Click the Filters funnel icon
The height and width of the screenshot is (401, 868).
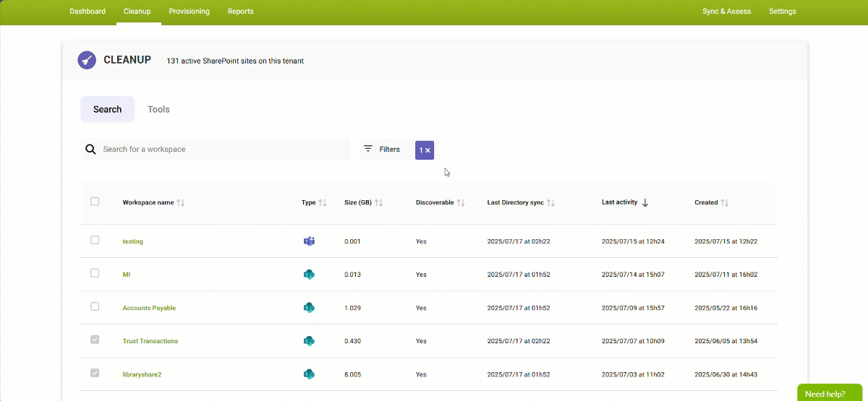tap(368, 149)
